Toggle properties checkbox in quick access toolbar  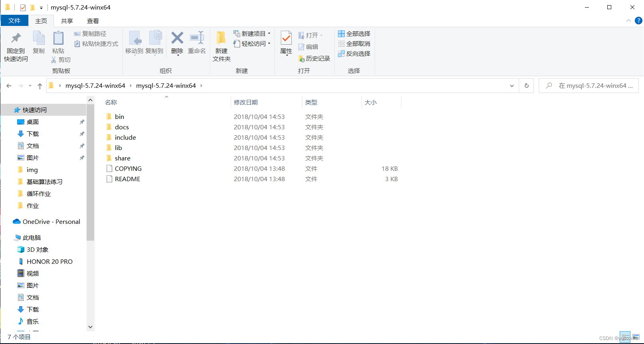click(23, 8)
